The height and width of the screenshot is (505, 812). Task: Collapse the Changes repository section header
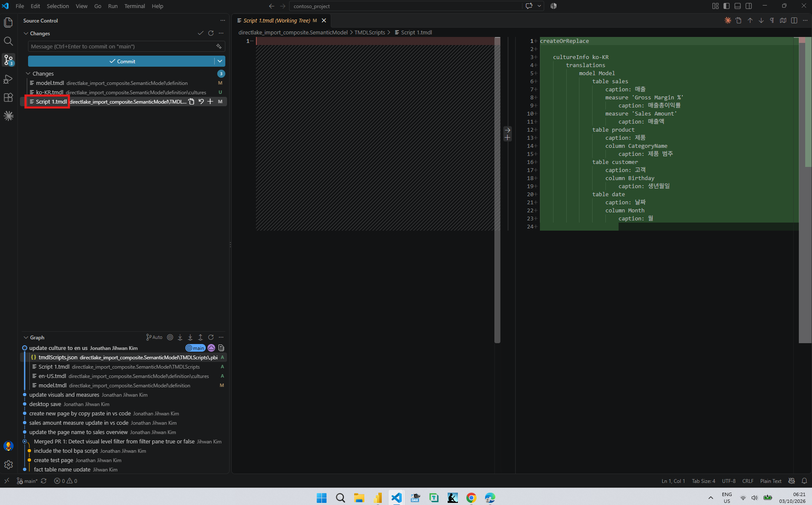pyautogui.click(x=40, y=33)
